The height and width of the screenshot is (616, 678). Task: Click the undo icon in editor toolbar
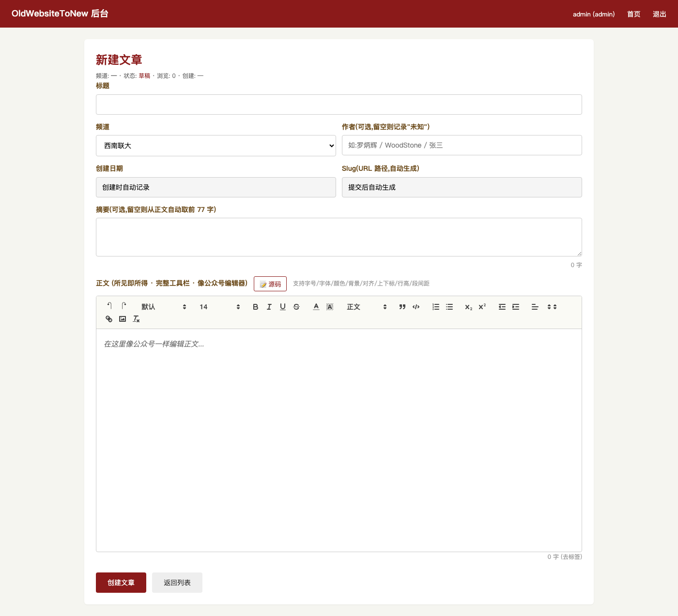click(109, 306)
